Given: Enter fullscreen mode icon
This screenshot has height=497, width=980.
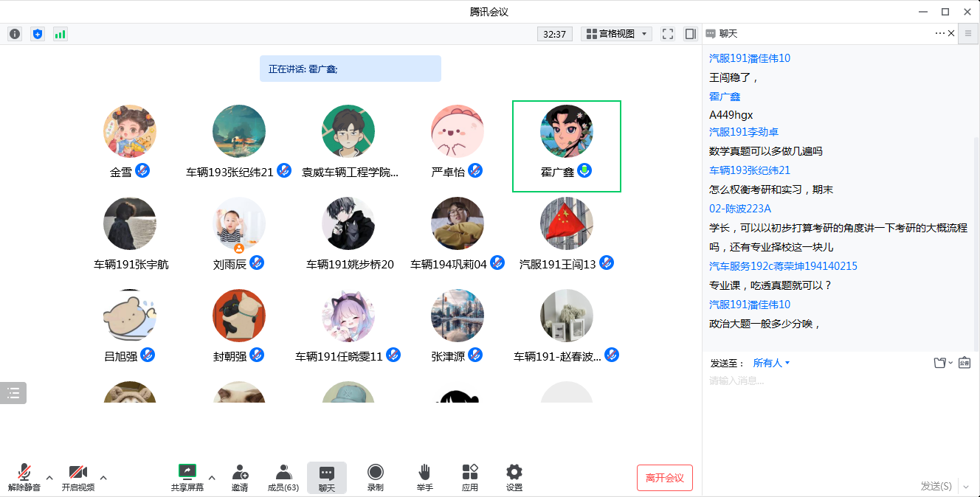Looking at the screenshot, I should (668, 34).
